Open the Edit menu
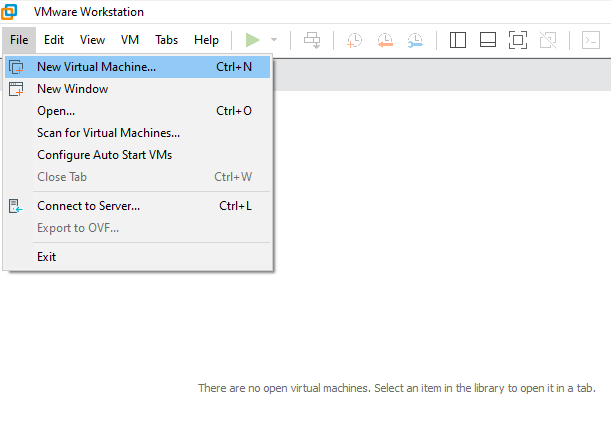611x437 pixels. [x=54, y=40]
